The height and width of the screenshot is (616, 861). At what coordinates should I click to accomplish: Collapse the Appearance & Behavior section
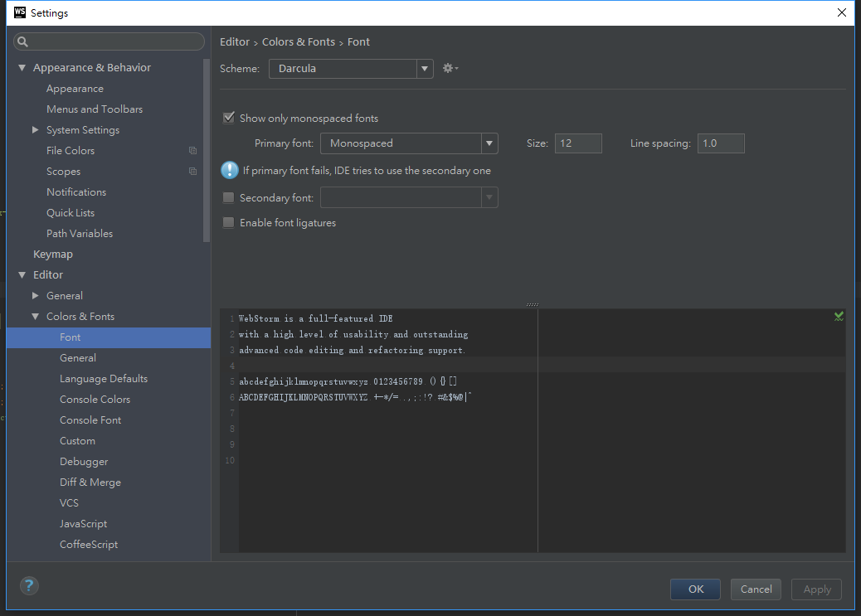[x=22, y=68]
